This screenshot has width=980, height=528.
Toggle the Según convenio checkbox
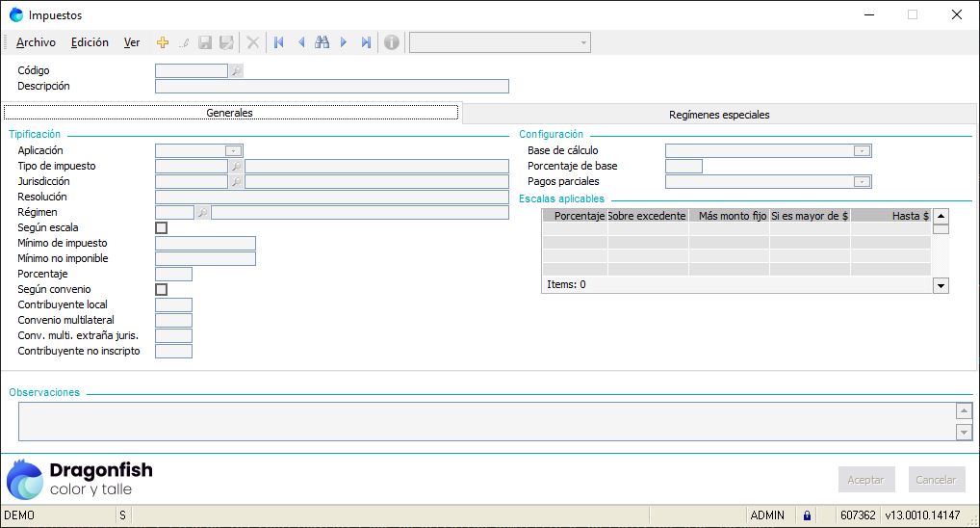point(162,290)
